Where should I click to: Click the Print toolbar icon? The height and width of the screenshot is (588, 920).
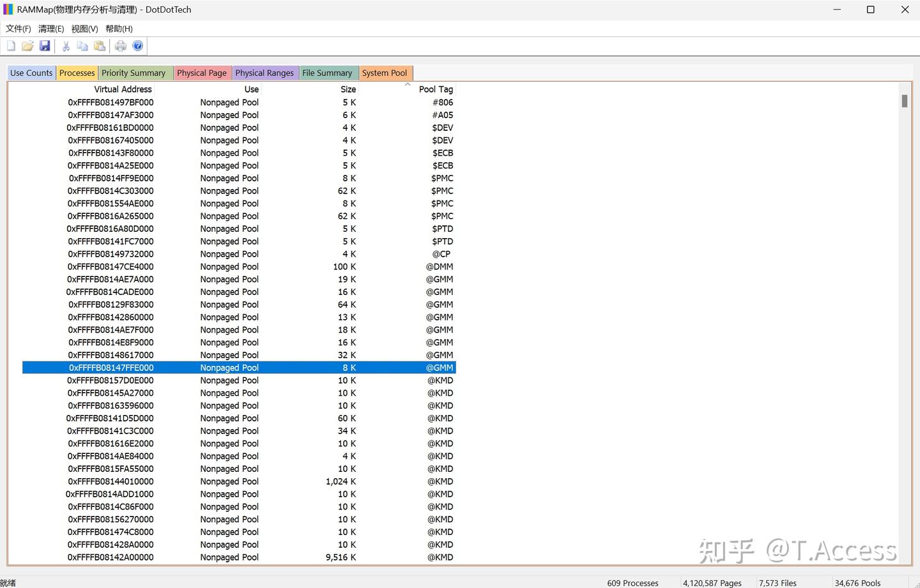coord(121,46)
